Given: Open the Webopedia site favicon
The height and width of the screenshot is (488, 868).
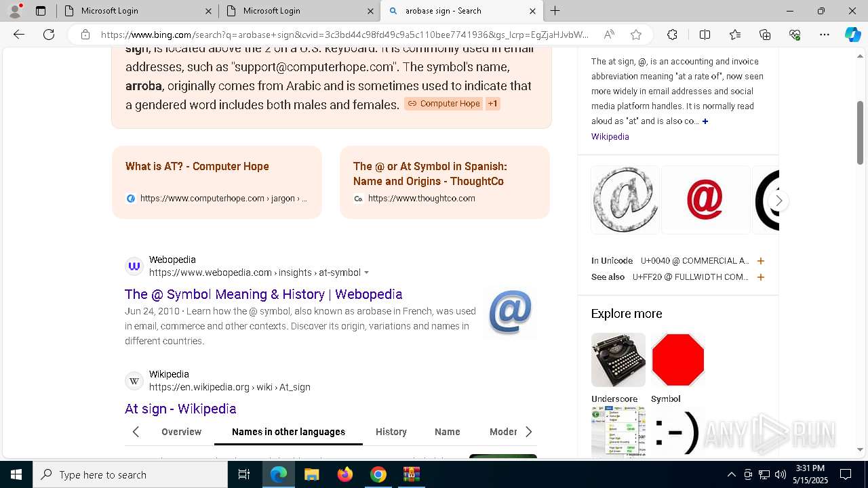Looking at the screenshot, I should point(134,266).
